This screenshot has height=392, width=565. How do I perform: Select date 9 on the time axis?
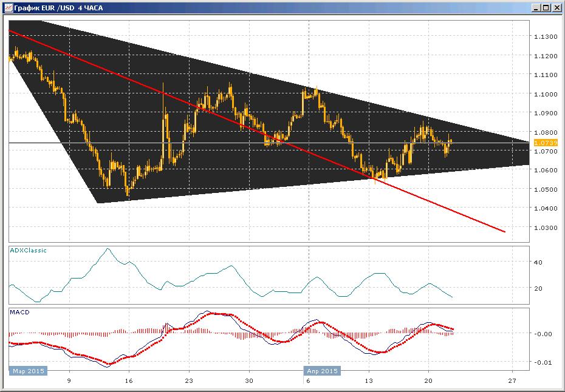[x=69, y=380]
